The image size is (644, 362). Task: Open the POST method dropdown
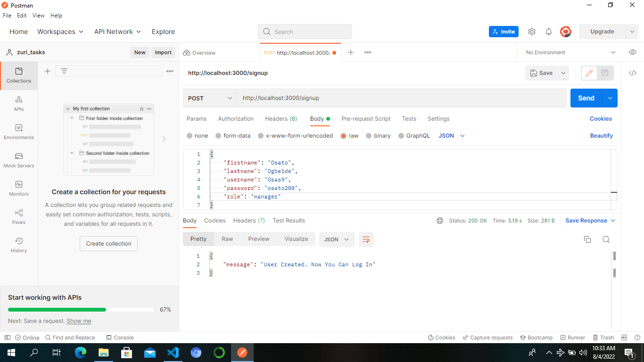point(210,98)
